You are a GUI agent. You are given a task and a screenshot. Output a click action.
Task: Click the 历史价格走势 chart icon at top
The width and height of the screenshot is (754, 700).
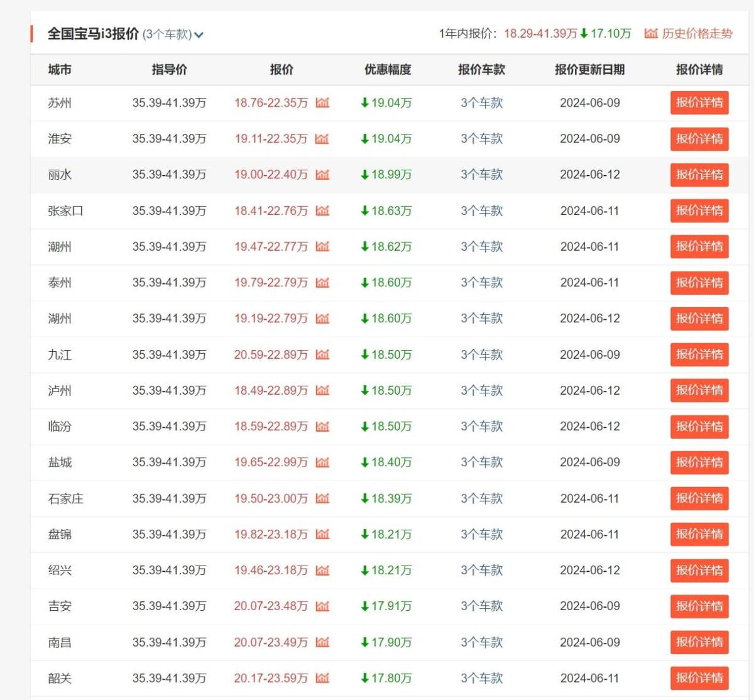point(651,33)
